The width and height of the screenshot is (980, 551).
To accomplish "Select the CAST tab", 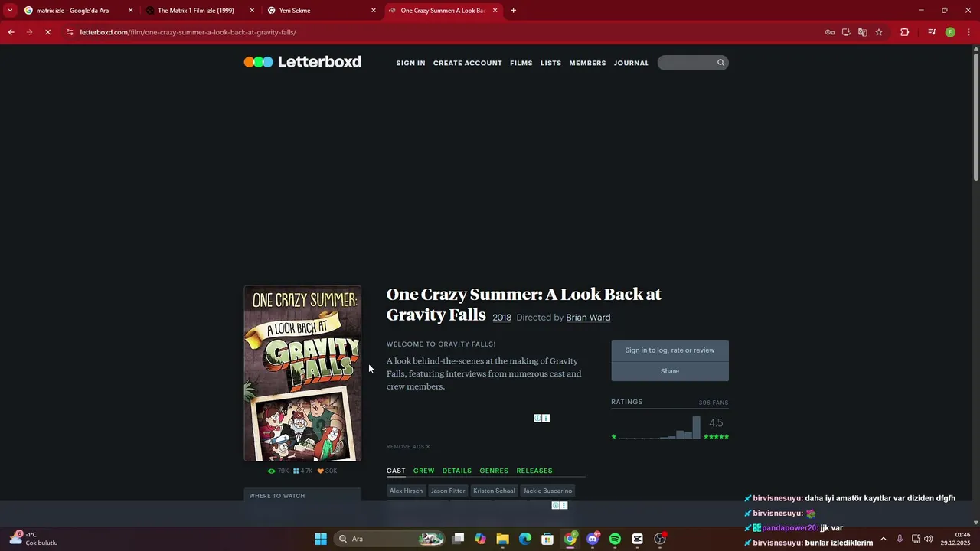I will pyautogui.click(x=396, y=471).
